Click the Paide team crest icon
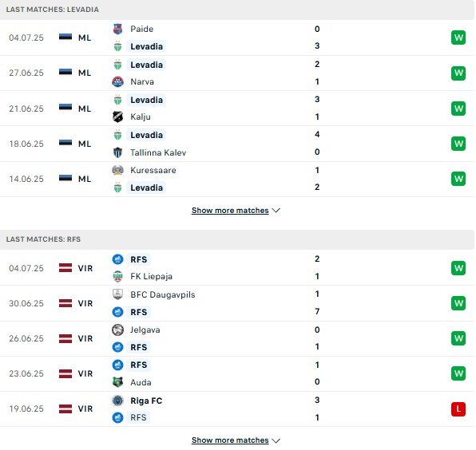 pyautogui.click(x=117, y=29)
